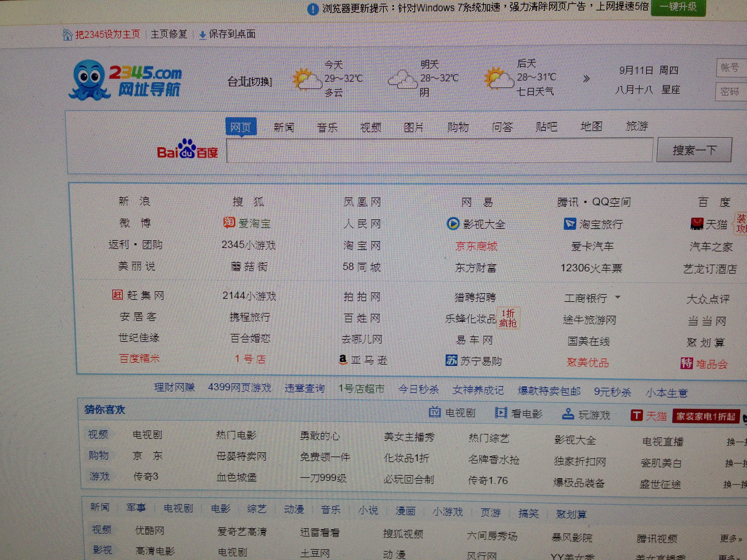Select the 地图 search tab
The height and width of the screenshot is (560, 747).
pyautogui.click(x=591, y=126)
